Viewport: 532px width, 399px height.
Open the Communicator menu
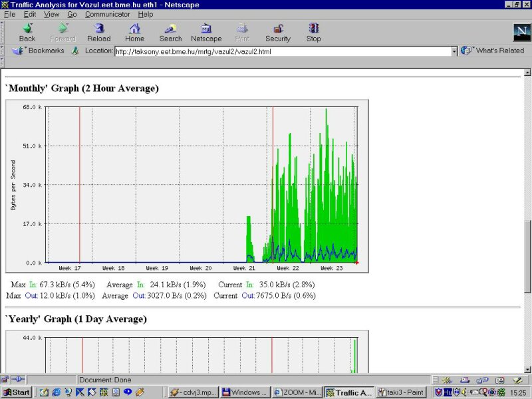click(x=107, y=14)
